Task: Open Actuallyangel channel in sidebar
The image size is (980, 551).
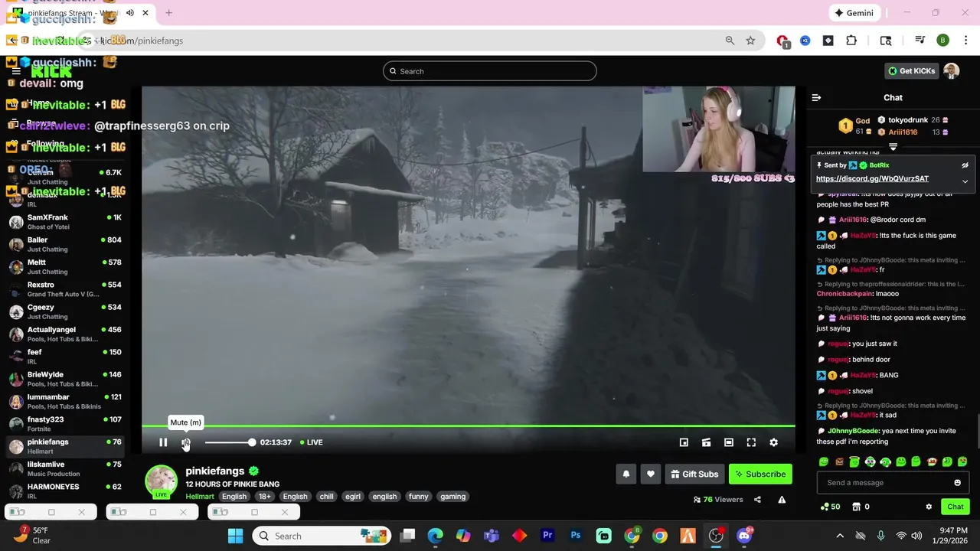Action: pyautogui.click(x=65, y=334)
